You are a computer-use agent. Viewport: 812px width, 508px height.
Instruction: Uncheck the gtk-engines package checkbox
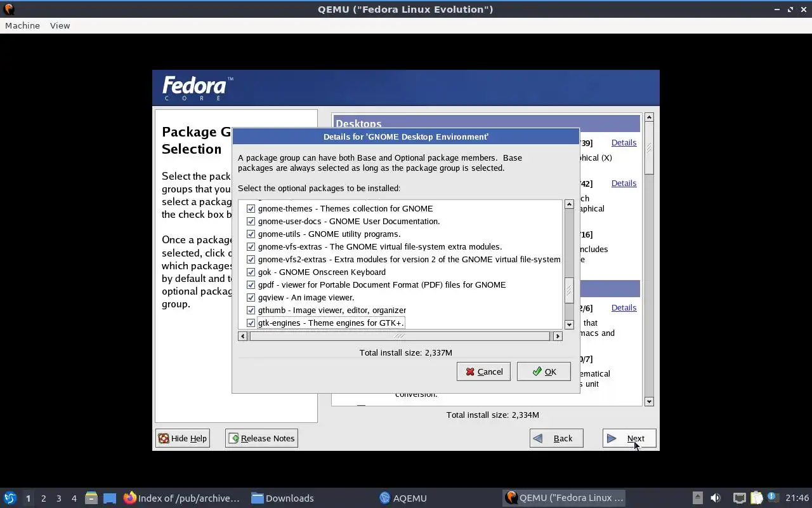pos(251,323)
